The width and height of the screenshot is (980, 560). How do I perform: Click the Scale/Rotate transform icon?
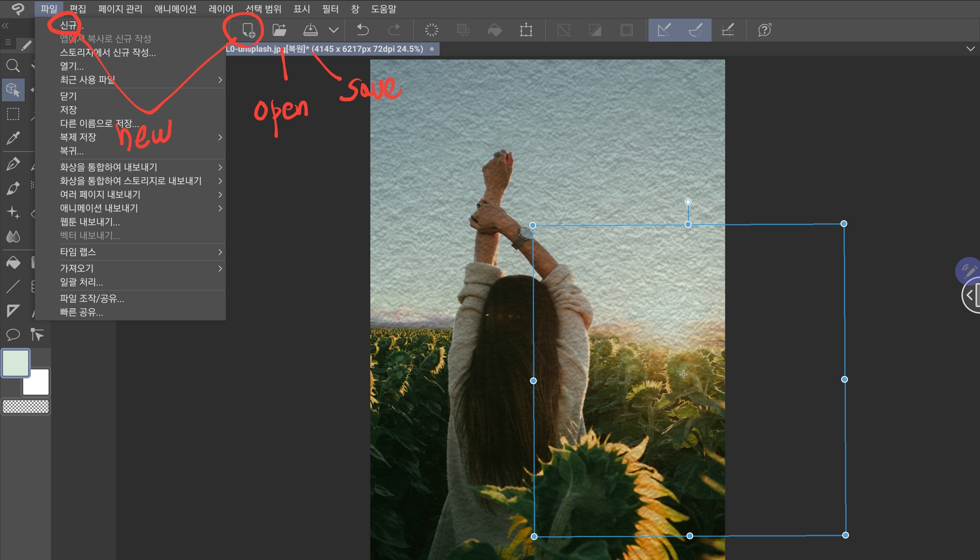click(526, 30)
